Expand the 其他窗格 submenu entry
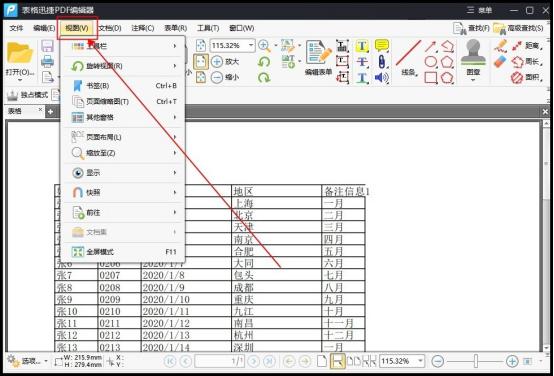The height and width of the screenshot is (376, 554). pyautogui.click(x=123, y=117)
